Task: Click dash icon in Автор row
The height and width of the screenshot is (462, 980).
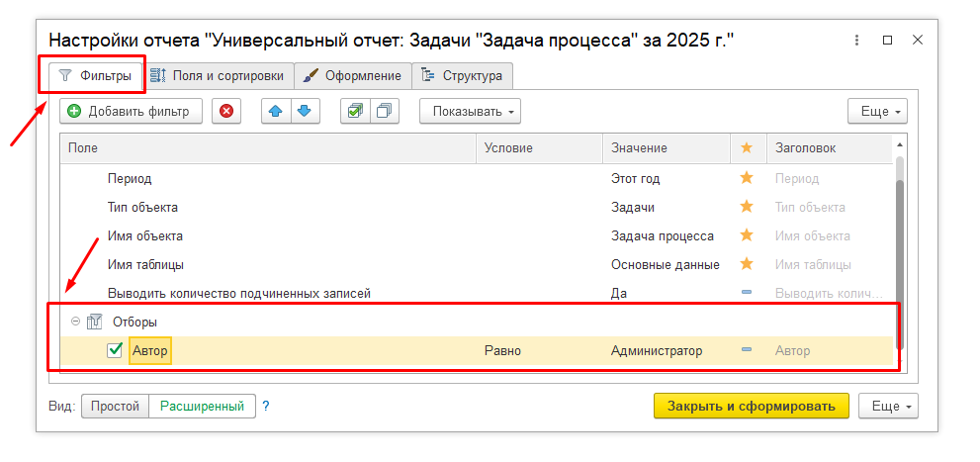Action: 747,350
